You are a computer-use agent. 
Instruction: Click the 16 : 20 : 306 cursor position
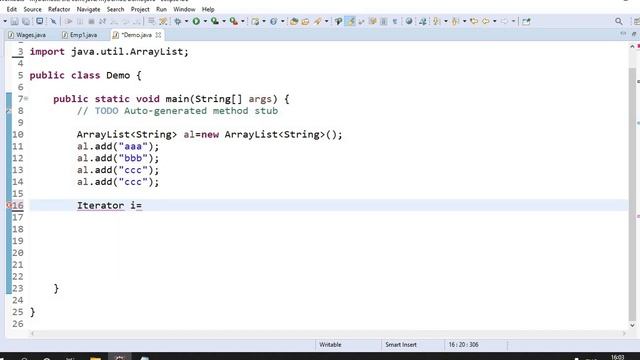(463, 345)
